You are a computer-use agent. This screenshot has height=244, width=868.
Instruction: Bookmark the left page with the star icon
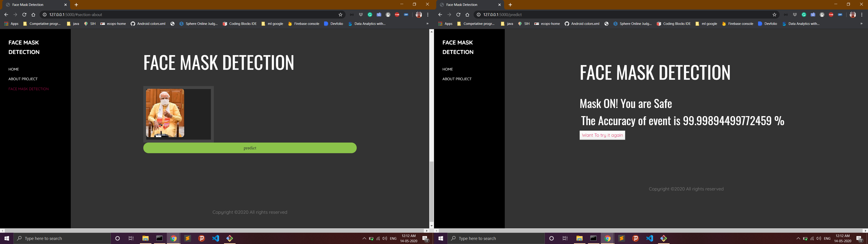click(340, 14)
